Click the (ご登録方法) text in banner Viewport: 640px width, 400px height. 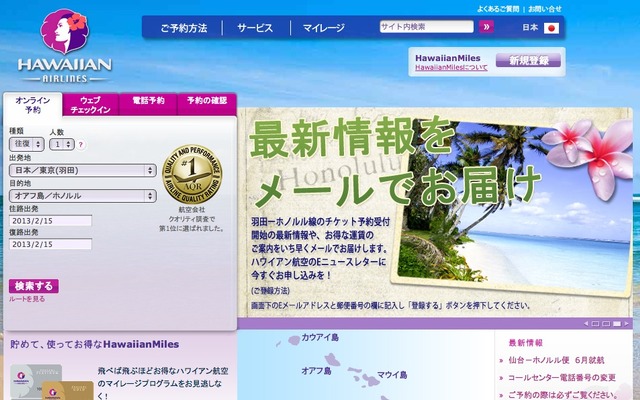click(270, 291)
